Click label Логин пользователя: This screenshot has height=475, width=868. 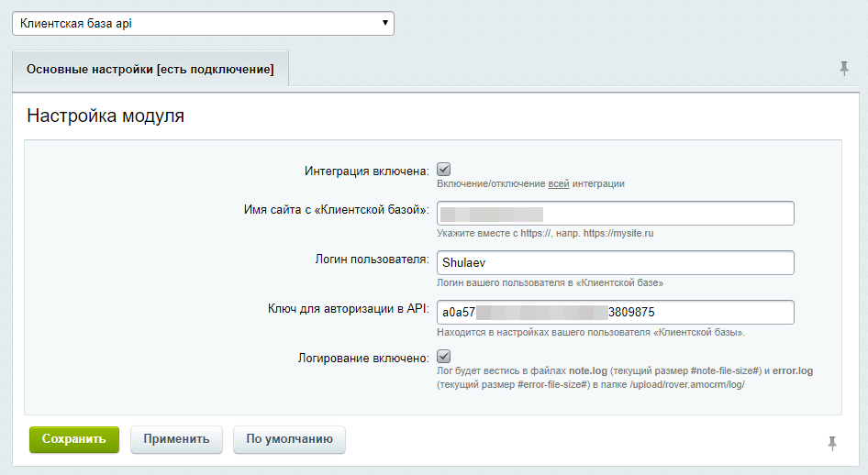coord(372,259)
